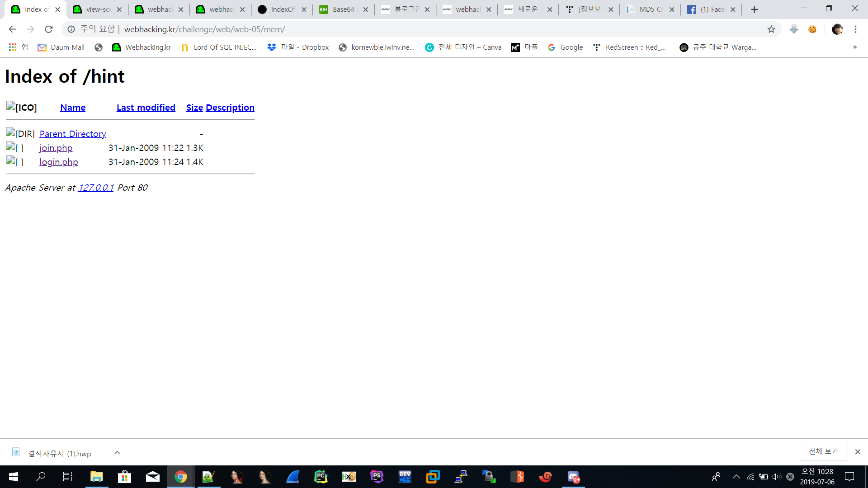Viewport: 868px width, 488px height.
Task: Open the cookie extension icon
Action: (x=812, y=29)
